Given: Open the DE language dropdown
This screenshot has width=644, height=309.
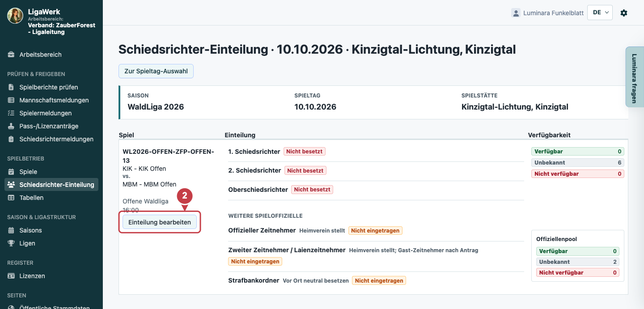Looking at the screenshot, I should pos(600,13).
